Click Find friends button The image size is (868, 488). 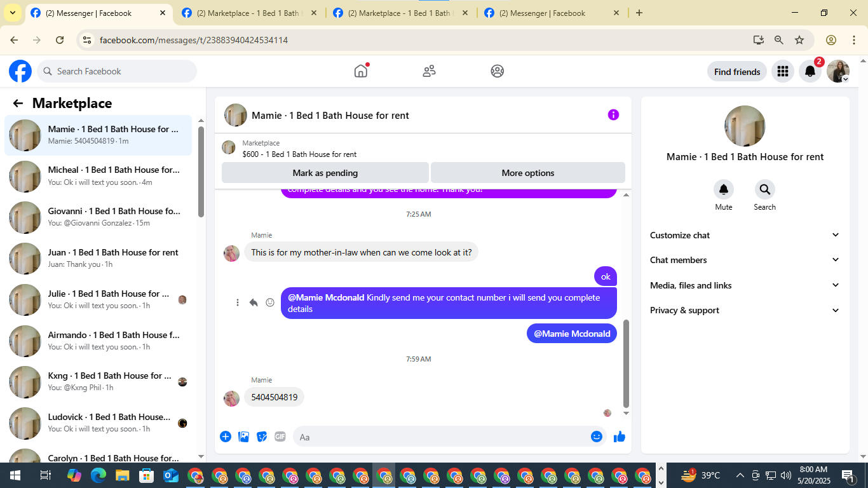(x=737, y=71)
